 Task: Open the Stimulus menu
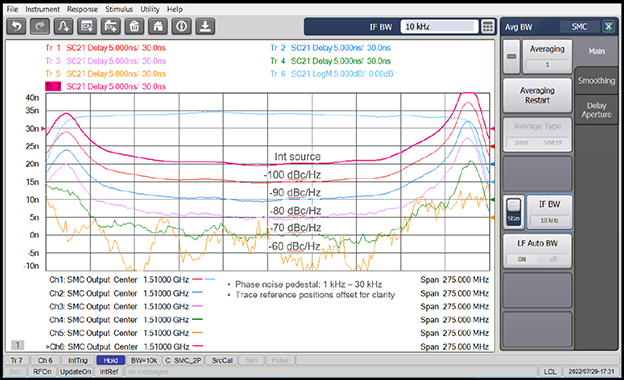119,9
